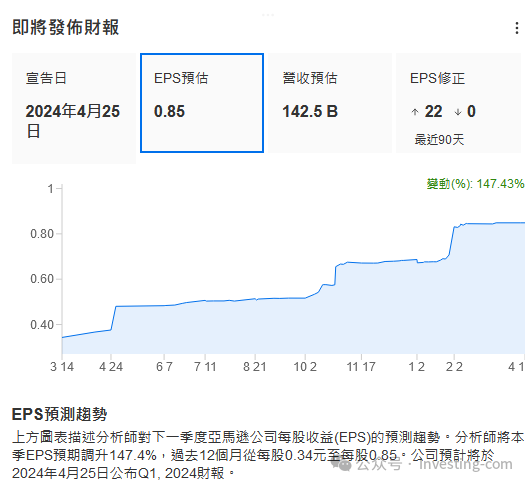Select the EPS修正 card
The width and height of the screenshot is (530, 485).
coord(458,103)
